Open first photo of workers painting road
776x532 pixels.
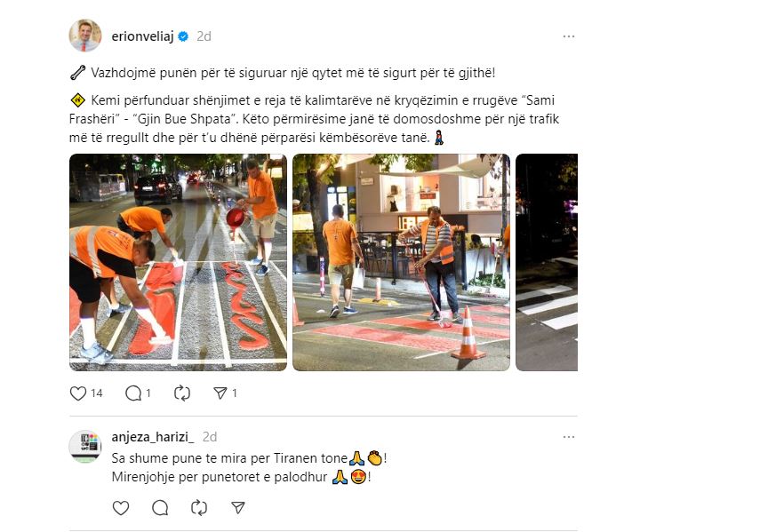178,263
